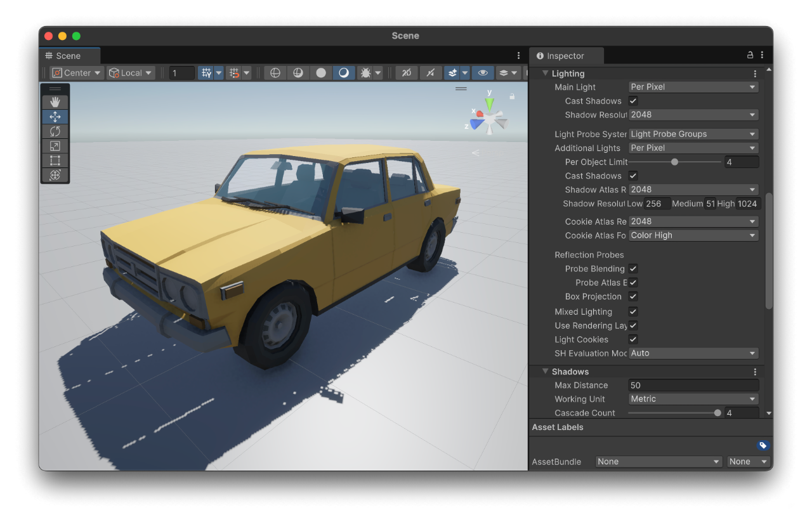
Task: Select the Move tool
Action: [x=55, y=117]
